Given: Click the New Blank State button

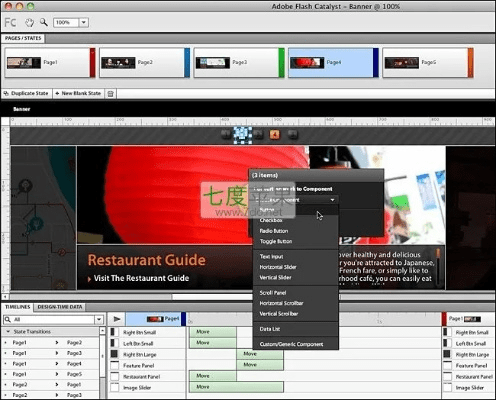Looking at the screenshot, I should point(78,94).
